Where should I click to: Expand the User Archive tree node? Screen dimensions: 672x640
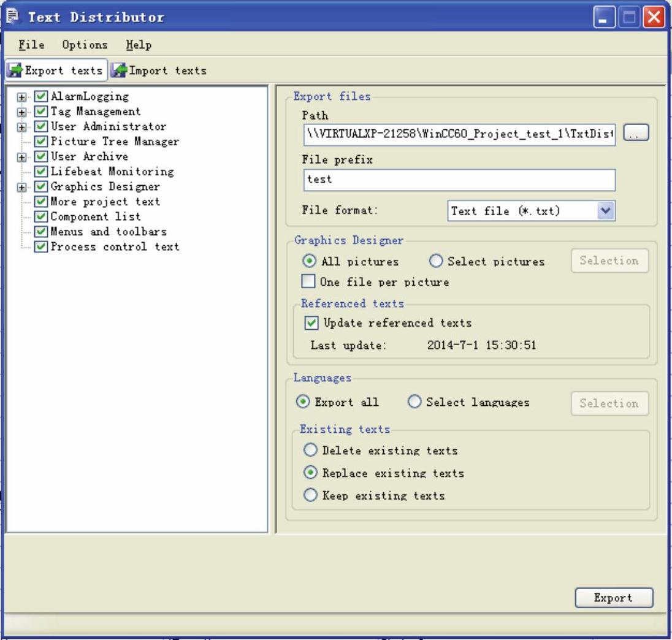pos(21,157)
